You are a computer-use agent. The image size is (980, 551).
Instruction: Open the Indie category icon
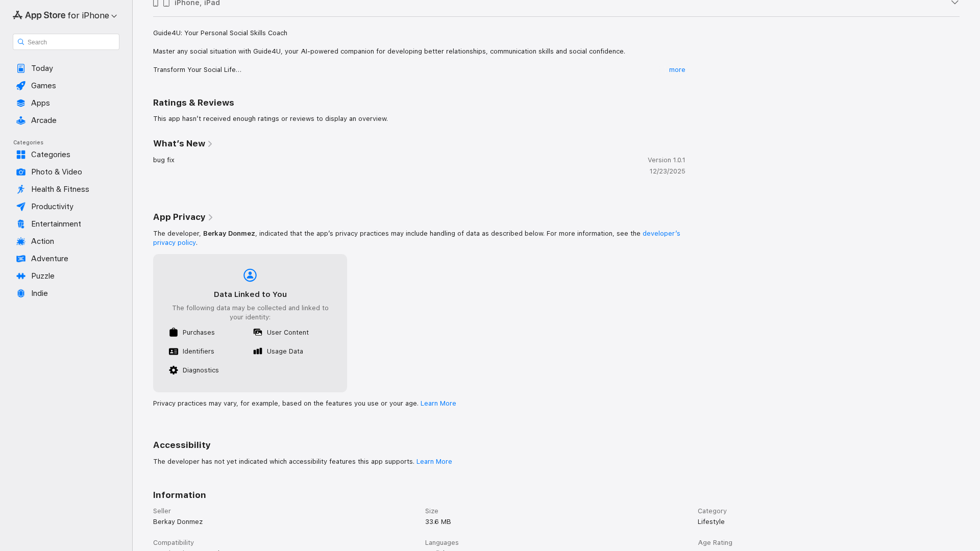21,293
